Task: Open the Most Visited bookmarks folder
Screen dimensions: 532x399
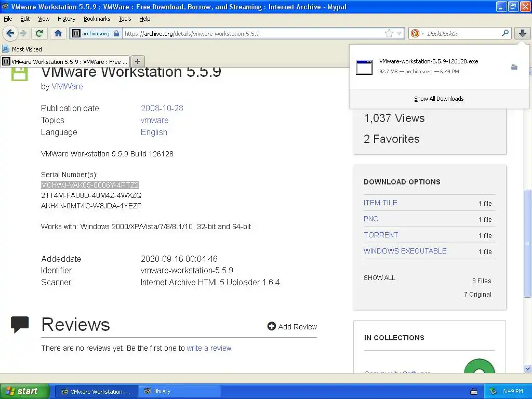Action: pos(22,49)
